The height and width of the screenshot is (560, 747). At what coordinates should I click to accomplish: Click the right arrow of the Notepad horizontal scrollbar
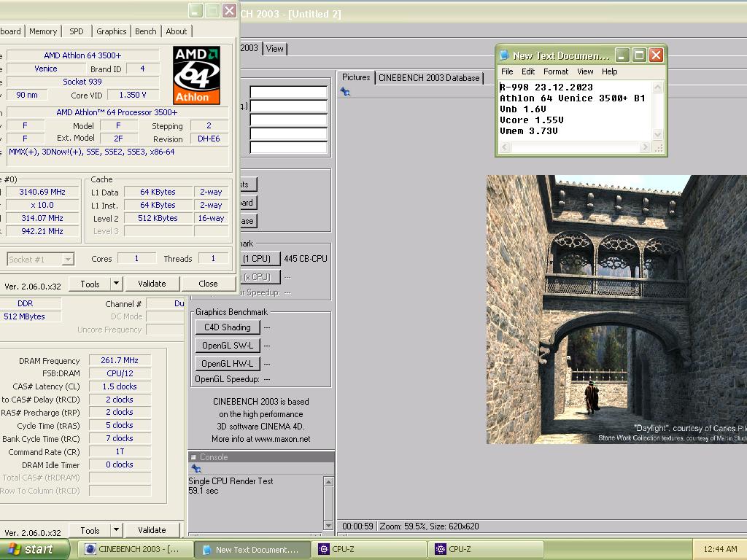point(646,147)
